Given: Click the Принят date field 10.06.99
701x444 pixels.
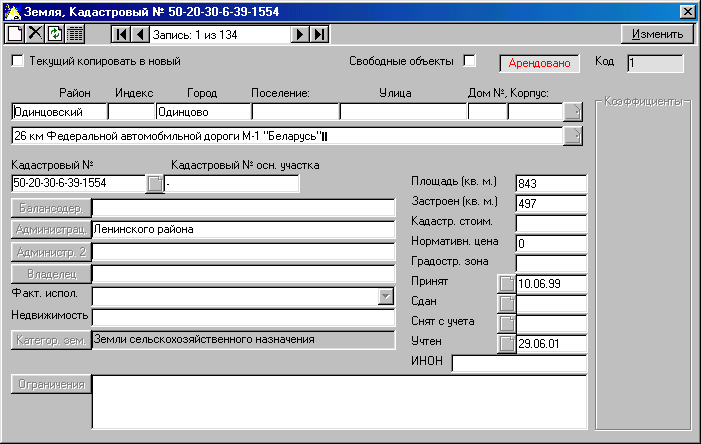Looking at the screenshot, I should [551, 284].
